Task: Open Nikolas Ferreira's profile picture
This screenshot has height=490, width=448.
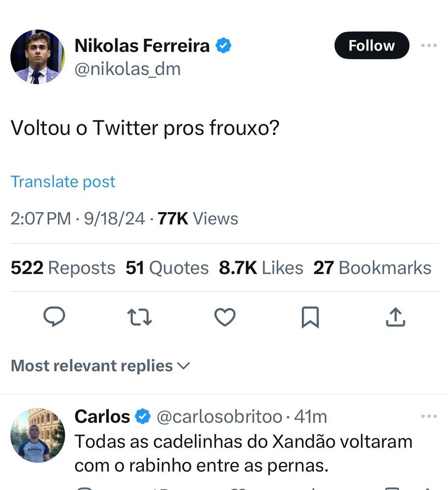Action: pyautogui.click(x=37, y=56)
